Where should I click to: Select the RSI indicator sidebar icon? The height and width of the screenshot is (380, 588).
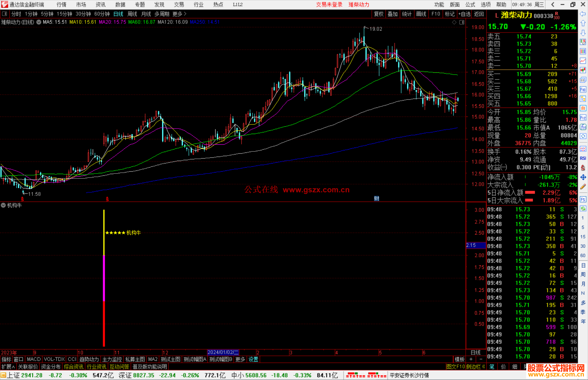[x=583, y=158]
